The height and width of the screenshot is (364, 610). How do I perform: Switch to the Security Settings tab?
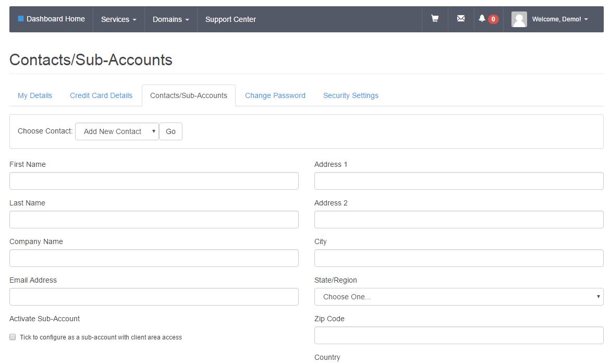click(x=350, y=95)
